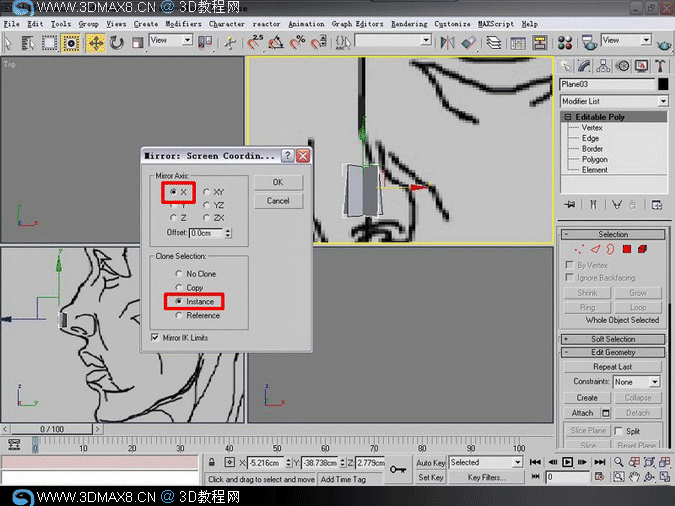Choose Reference clone option

coord(179,315)
